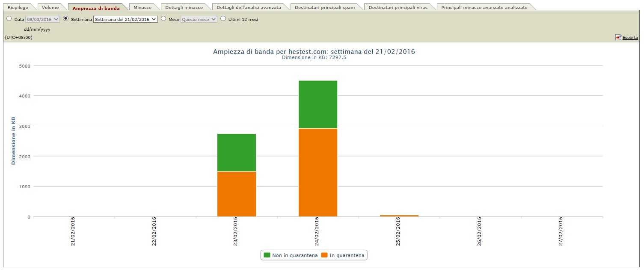Click the green Non in quarantena legend swatch
The height and width of the screenshot is (275, 644).
pyautogui.click(x=267, y=255)
